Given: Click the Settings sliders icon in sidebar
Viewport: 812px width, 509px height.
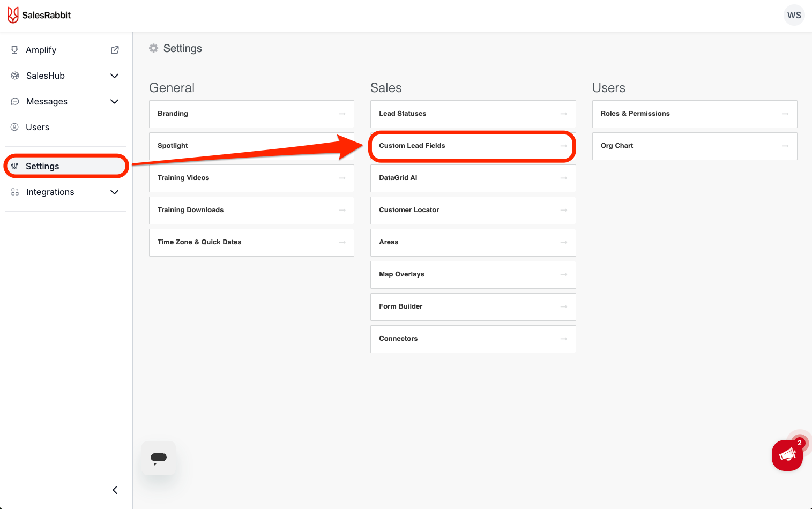Looking at the screenshot, I should (x=14, y=166).
